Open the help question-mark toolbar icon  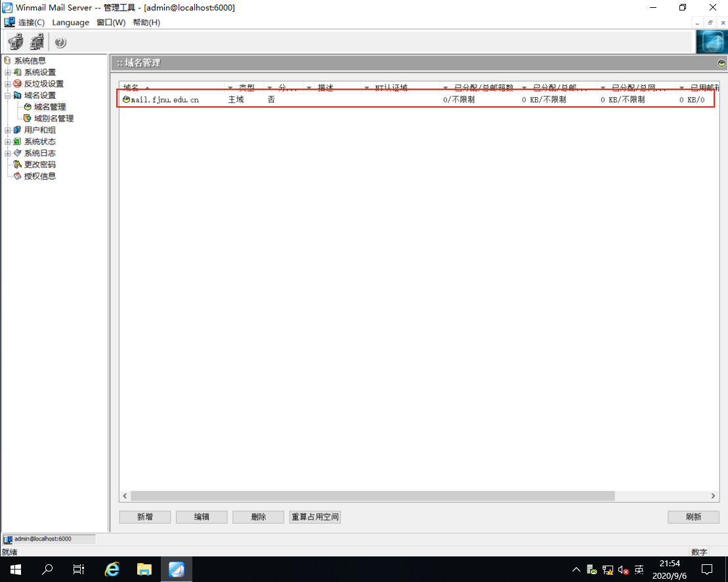60,42
